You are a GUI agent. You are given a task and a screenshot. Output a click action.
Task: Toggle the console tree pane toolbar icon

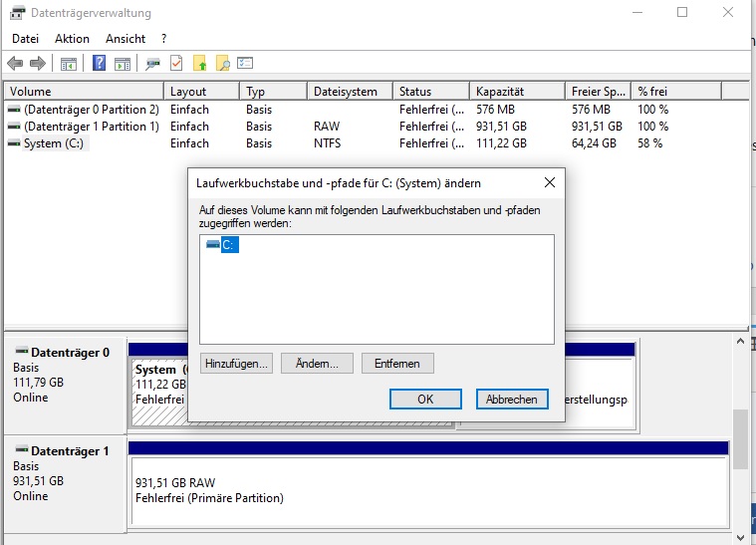coord(69,64)
